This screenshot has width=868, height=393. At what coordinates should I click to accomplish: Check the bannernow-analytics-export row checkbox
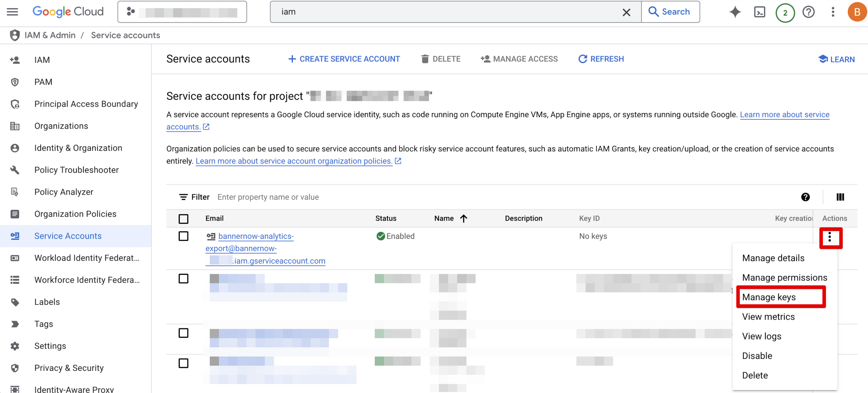click(x=184, y=236)
